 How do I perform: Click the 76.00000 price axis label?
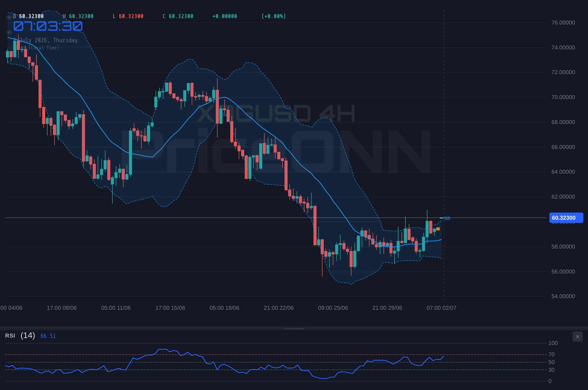563,23
